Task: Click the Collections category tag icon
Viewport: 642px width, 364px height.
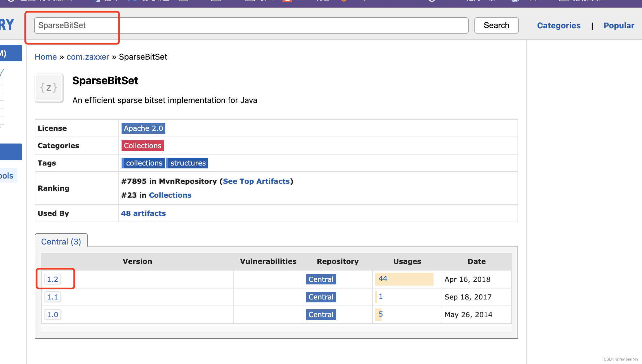Action: [142, 146]
